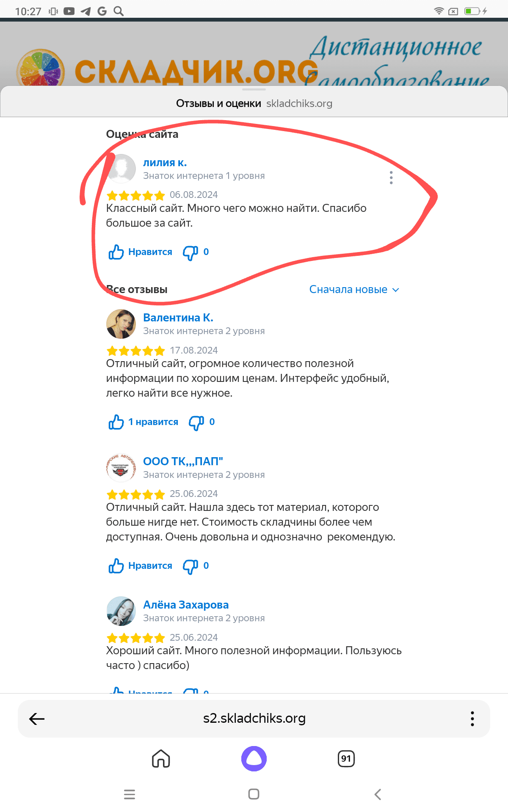Tap the Android recent apps menu icon

[130, 794]
